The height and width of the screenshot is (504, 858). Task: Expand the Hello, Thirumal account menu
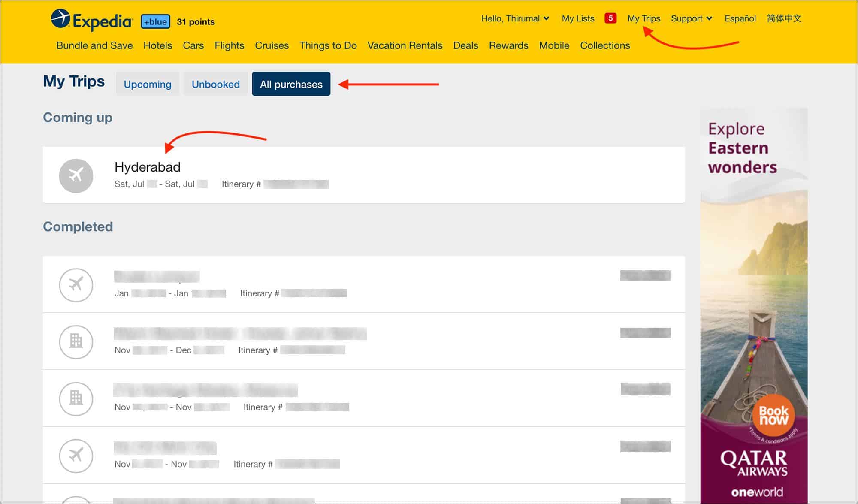click(x=515, y=18)
